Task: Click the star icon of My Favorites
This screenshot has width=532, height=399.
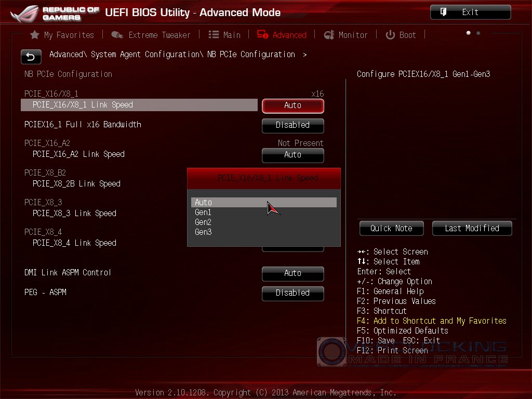Action: 34,35
